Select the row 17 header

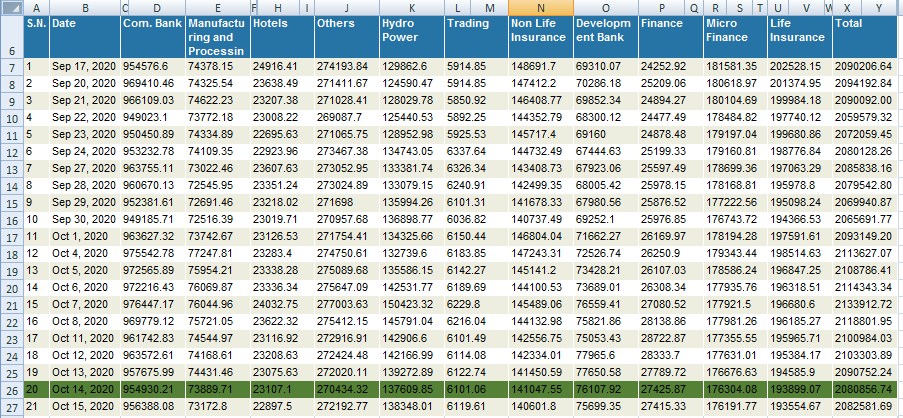(10, 236)
